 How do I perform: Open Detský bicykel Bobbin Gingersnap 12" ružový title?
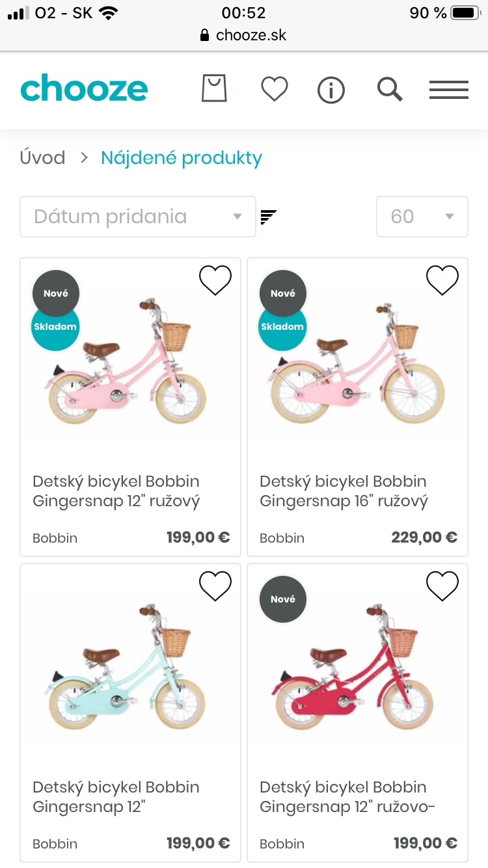point(116,491)
